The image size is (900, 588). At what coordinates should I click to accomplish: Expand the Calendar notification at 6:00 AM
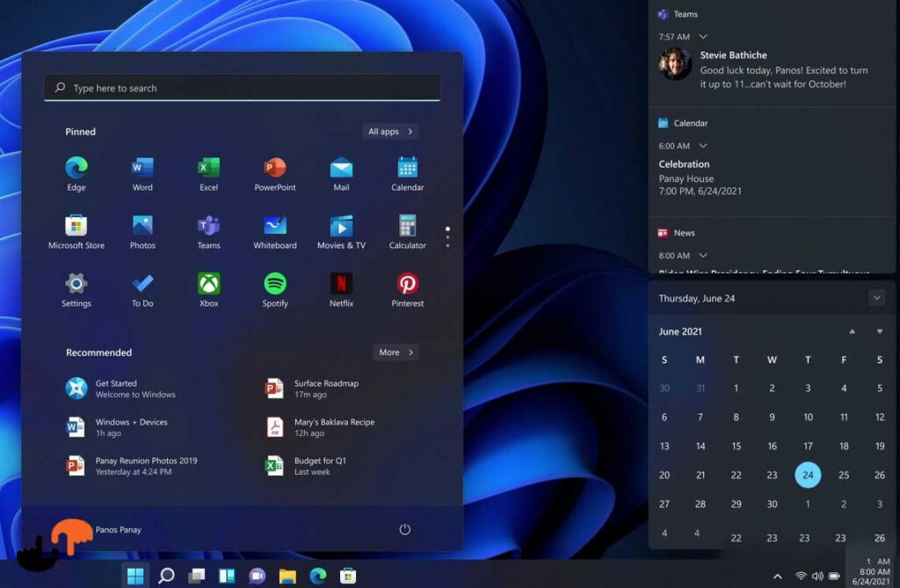703,146
